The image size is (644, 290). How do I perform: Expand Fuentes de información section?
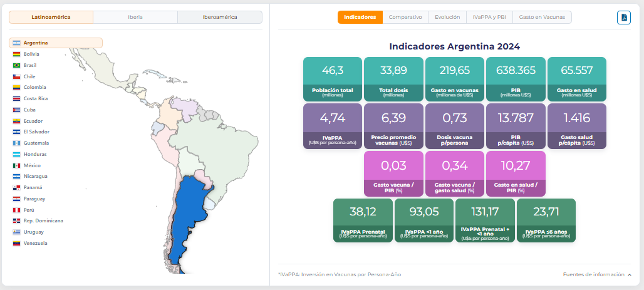(597, 274)
